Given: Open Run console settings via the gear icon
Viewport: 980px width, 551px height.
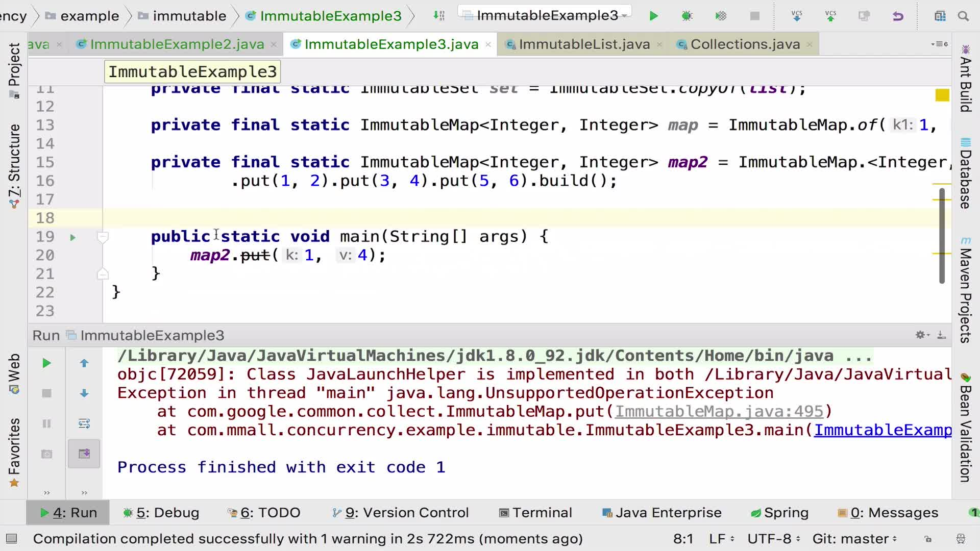Looking at the screenshot, I should tap(922, 335).
